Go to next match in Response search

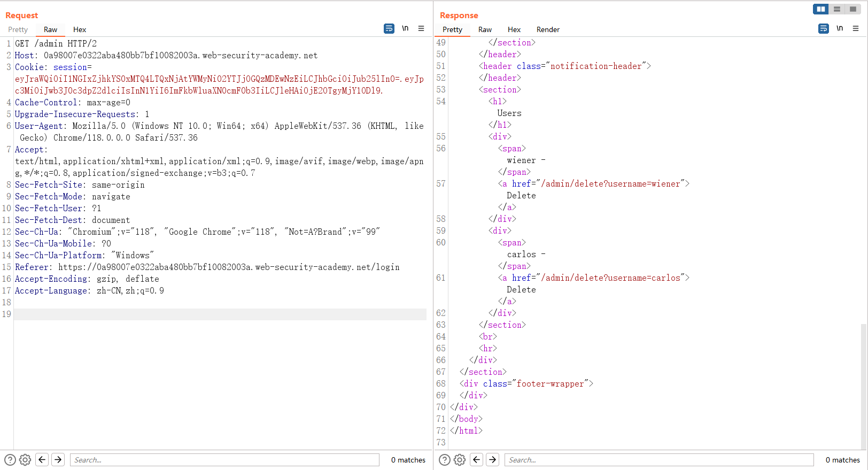pos(493,459)
